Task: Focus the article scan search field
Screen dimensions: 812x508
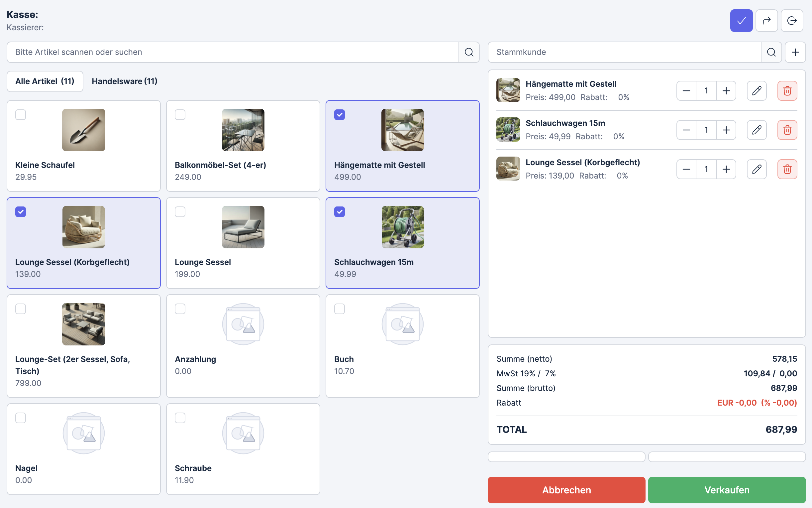Action: coord(232,52)
